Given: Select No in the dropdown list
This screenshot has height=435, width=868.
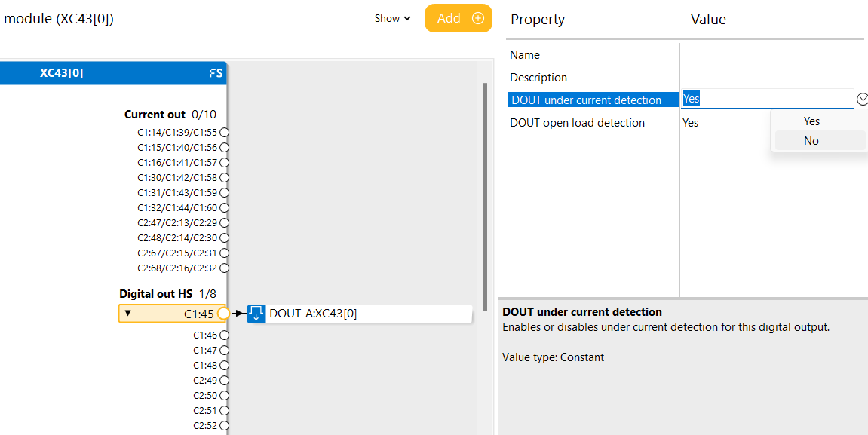Looking at the screenshot, I should tap(811, 141).
